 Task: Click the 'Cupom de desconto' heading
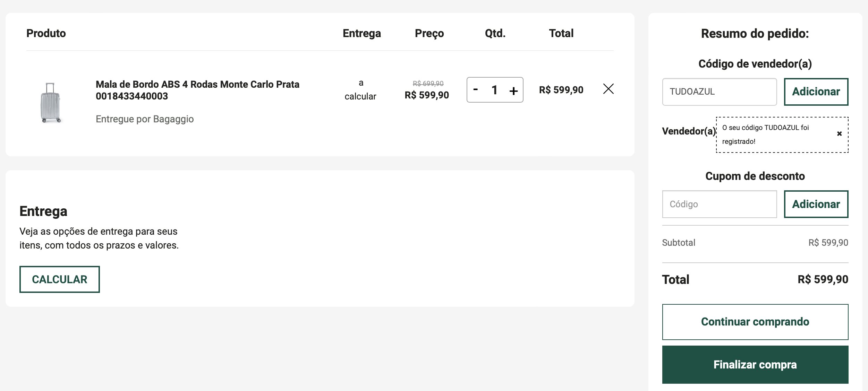[x=755, y=176]
